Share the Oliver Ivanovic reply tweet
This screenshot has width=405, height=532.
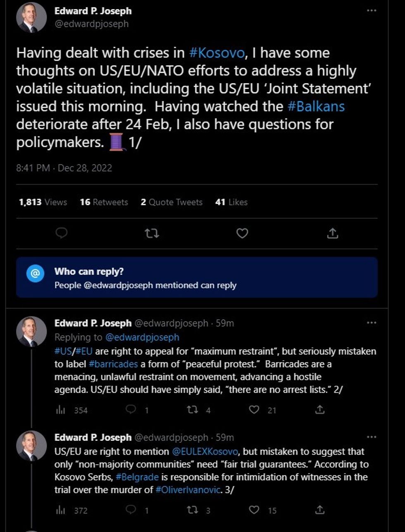(x=319, y=510)
